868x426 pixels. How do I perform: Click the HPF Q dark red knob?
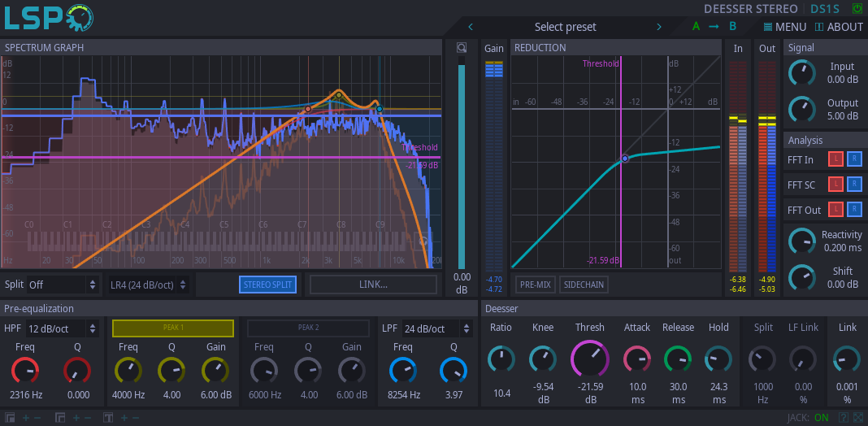[77, 371]
